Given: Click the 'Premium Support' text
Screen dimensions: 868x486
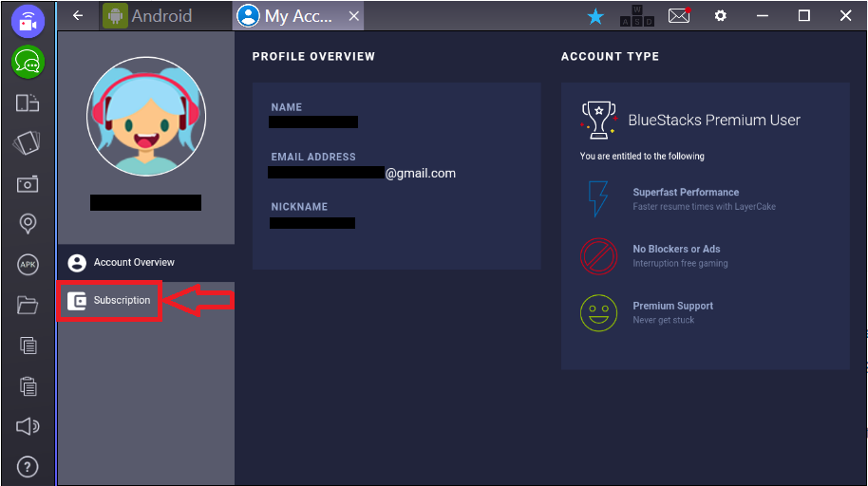Looking at the screenshot, I should click(x=672, y=306).
